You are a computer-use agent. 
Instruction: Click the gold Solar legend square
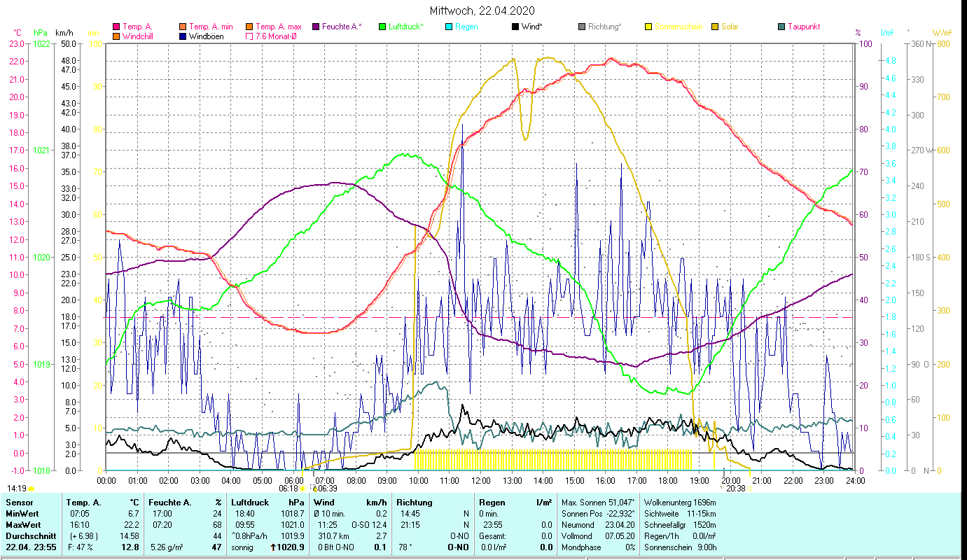(x=715, y=27)
